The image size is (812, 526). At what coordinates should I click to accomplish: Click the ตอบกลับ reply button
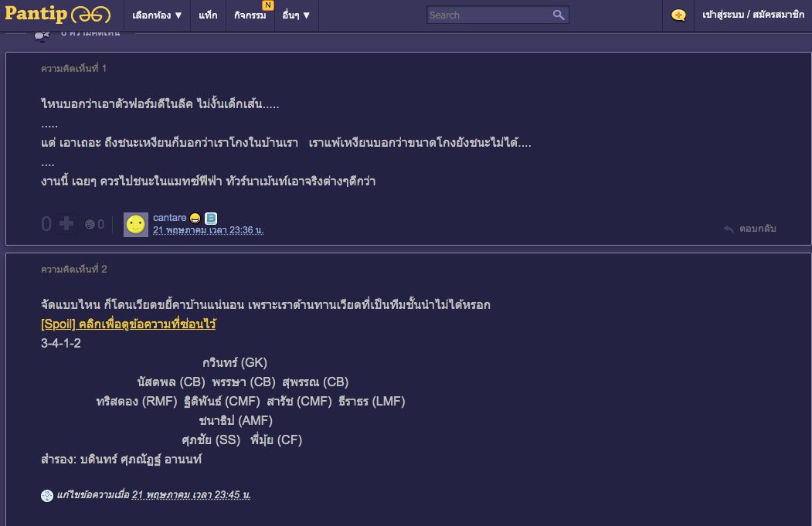point(750,229)
